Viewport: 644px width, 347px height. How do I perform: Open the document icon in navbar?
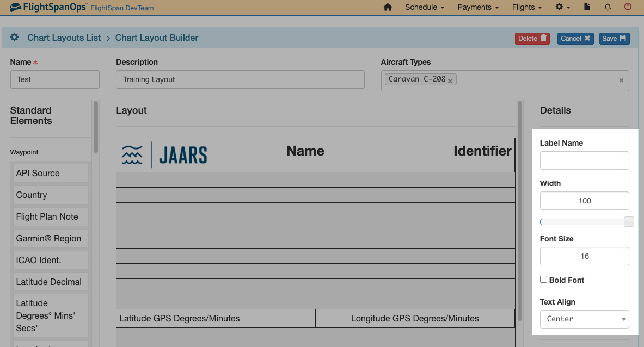587,7
